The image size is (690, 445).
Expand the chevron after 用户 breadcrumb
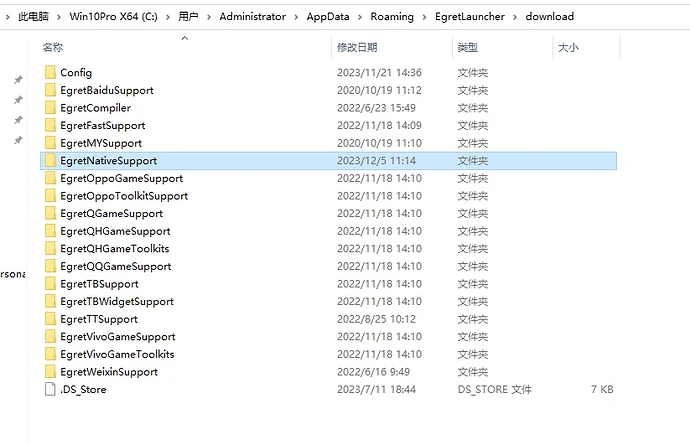pyautogui.click(x=209, y=17)
